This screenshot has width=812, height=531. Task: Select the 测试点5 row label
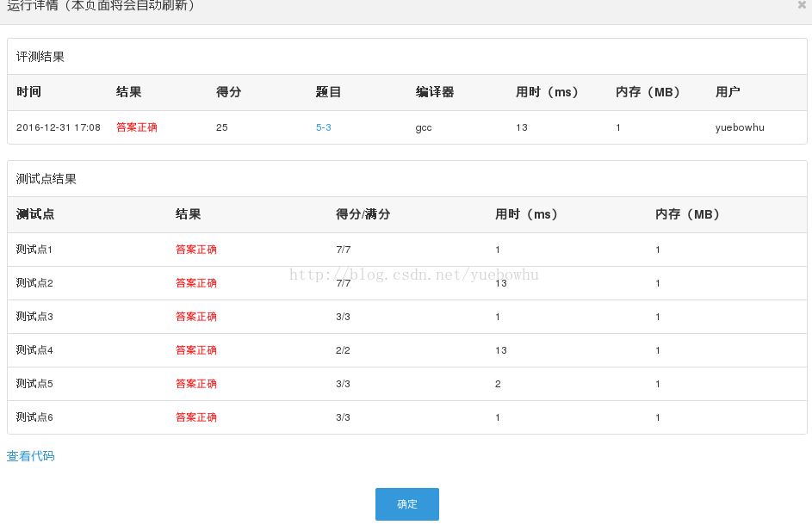pos(34,384)
